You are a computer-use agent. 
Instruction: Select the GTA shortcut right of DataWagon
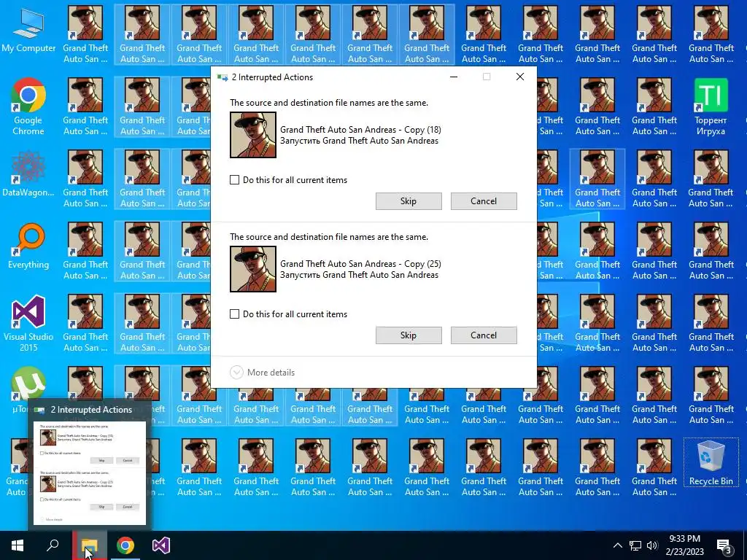[x=85, y=179]
